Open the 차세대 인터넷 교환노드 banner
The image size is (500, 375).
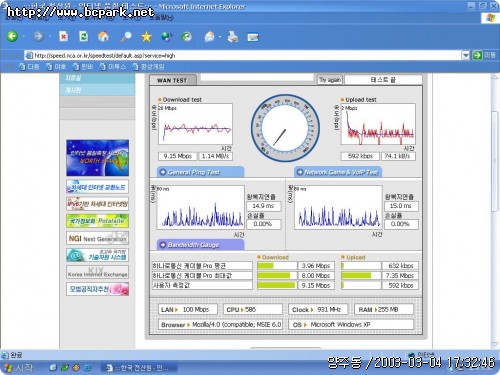97,187
